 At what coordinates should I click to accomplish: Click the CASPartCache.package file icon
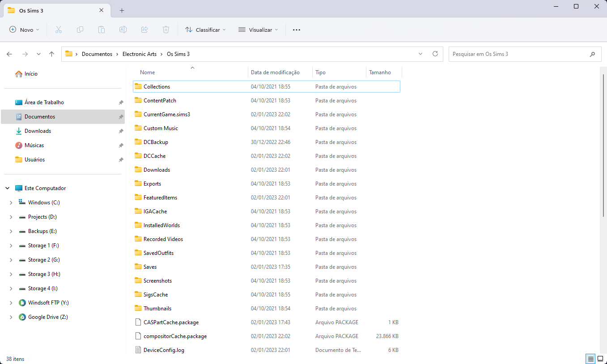138,322
